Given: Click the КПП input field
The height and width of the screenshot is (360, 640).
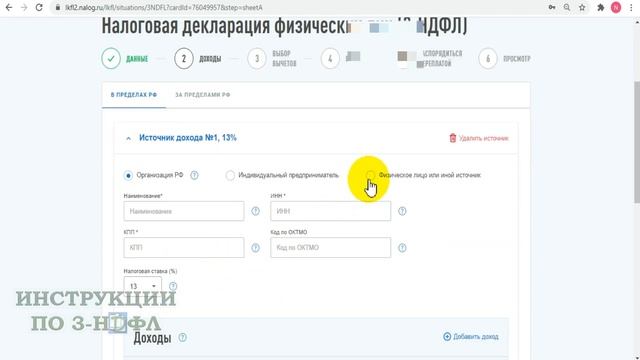Looking at the screenshot, I should [x=184, y=247].
